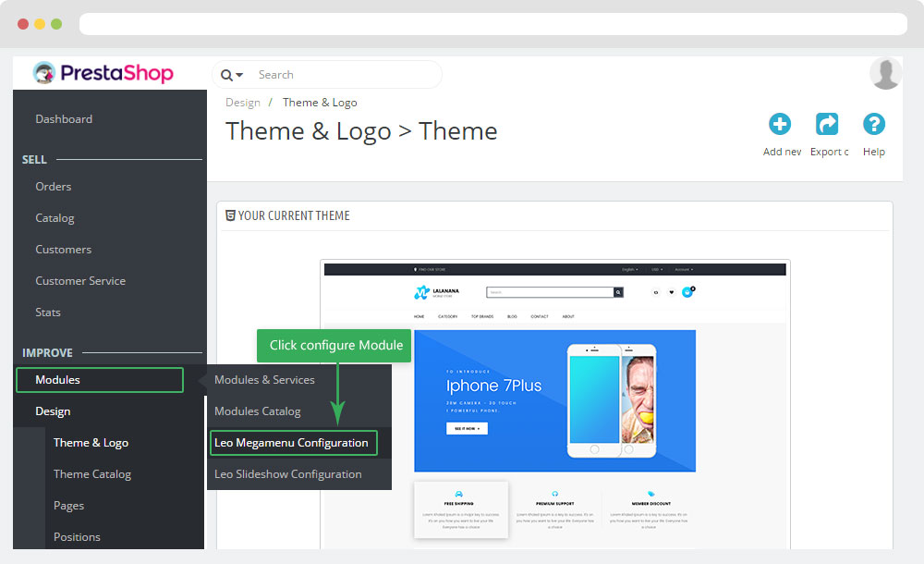
Task: Open Customers in the sidebar
Action: click(x=63, y=250)
